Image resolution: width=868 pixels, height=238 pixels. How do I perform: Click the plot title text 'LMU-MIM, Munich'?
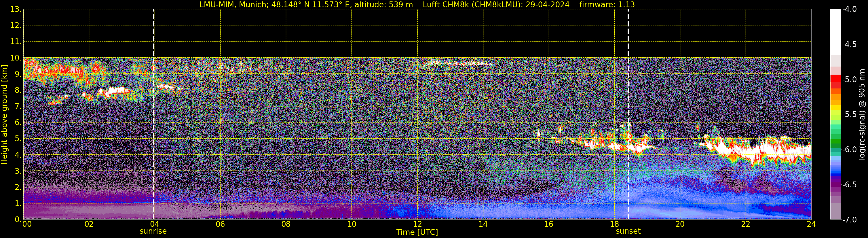click(233, 5)
